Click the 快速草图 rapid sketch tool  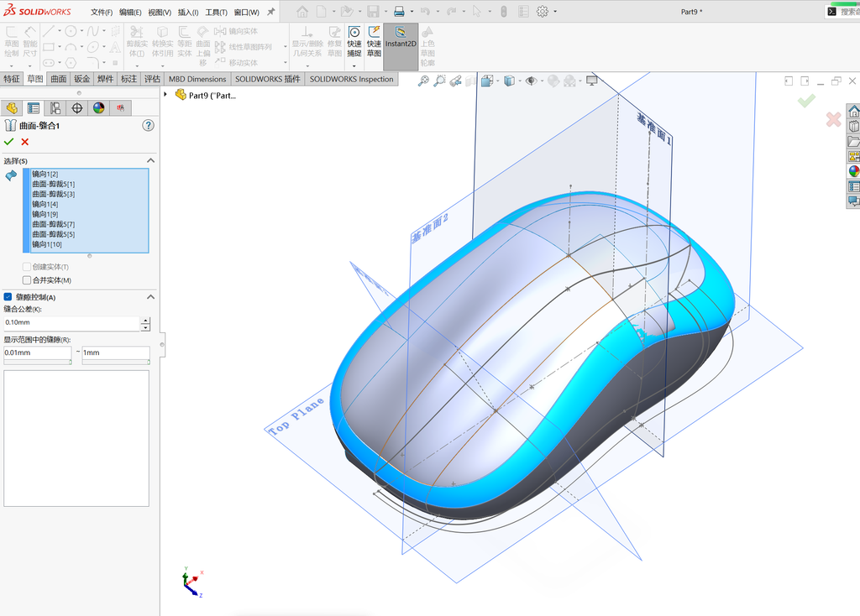point(374,41)
